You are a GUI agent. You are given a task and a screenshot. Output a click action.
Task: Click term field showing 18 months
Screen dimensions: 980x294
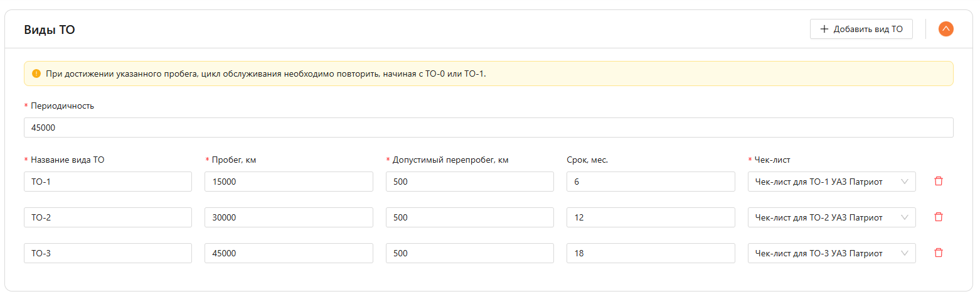pos(650,253)
